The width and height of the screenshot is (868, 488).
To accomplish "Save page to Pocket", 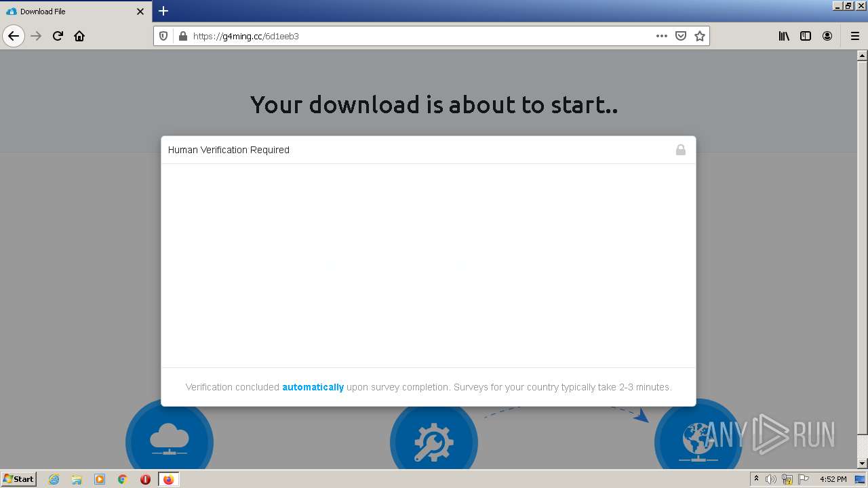I will [x=681, y=36].
